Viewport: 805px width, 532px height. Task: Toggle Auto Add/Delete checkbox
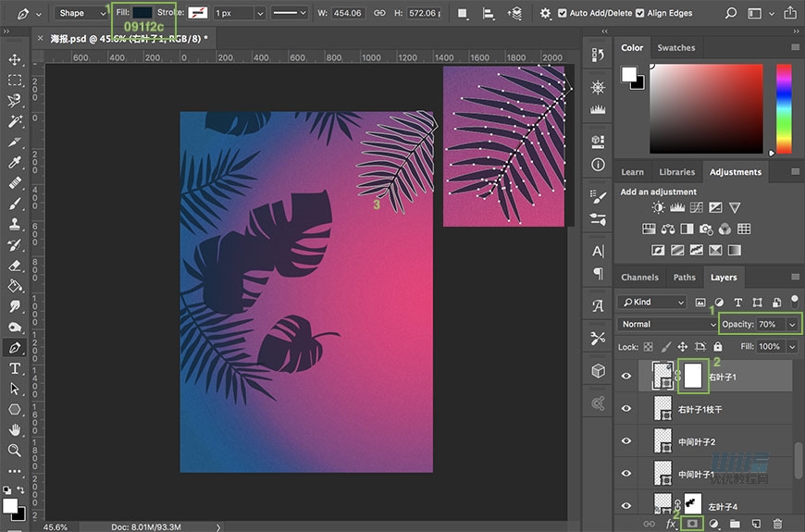(x=562, y=13)
